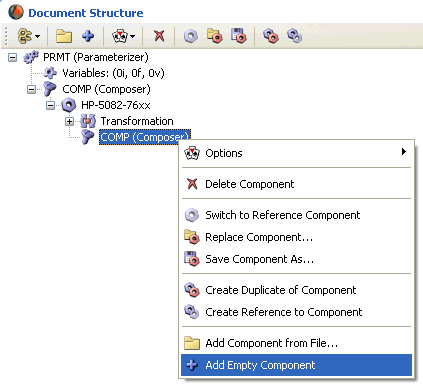The image size is (423, 385).
Task: Collapse the PRMT (Parameterizer) node
Action: click(x=12, y=57)
